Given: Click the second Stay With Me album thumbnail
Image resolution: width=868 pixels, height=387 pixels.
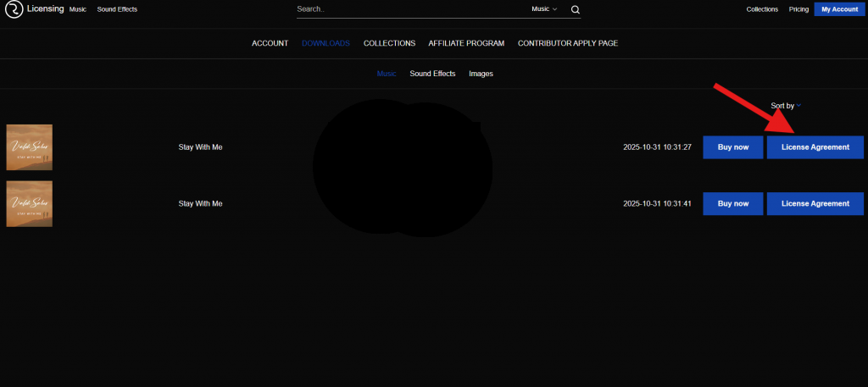Looking at the screenshot, I should coord(30,203).
